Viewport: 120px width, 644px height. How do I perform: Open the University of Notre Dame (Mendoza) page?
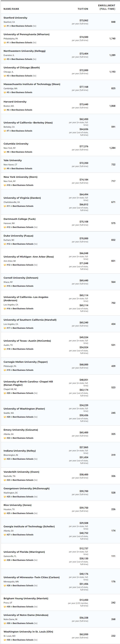coord(26,615)
